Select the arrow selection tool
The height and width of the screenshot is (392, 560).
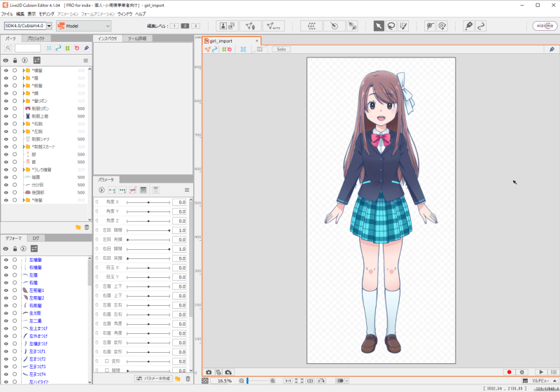(x=379, y=26)
